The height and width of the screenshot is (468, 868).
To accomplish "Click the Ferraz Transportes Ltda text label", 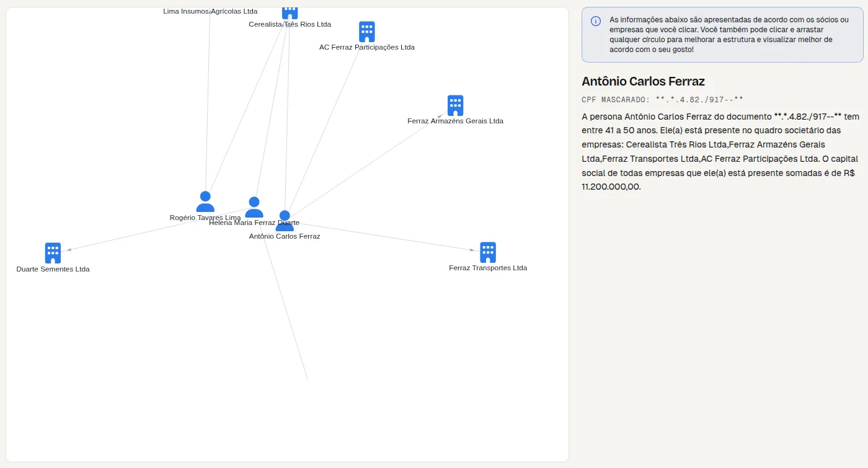I will (x=488, y=268).
